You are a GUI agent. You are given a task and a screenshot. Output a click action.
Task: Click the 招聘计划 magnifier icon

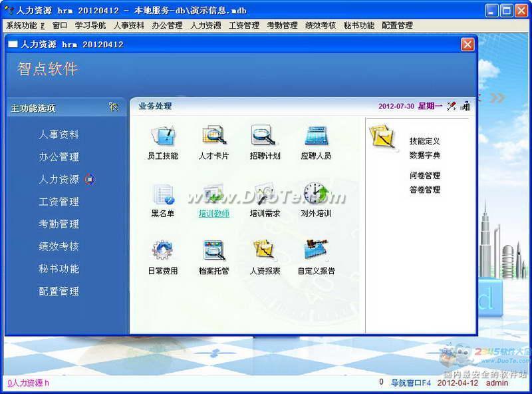click(264, 136)
